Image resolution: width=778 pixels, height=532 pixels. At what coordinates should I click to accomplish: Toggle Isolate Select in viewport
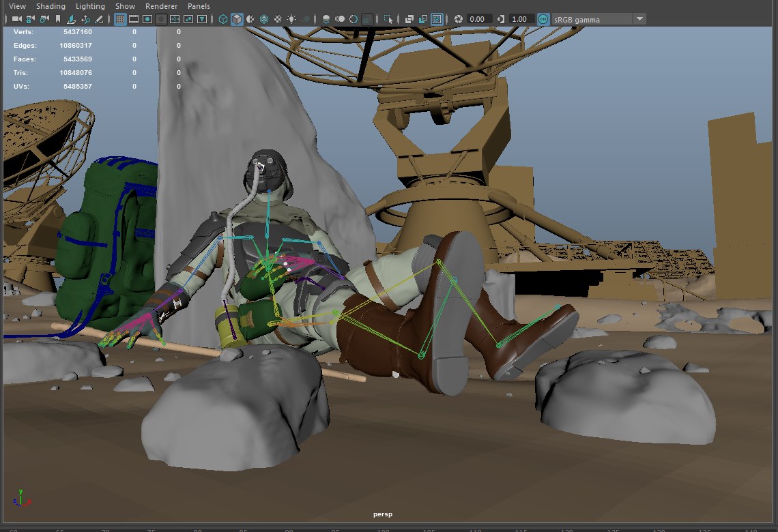pyautogui.click(x=388, y=19)
